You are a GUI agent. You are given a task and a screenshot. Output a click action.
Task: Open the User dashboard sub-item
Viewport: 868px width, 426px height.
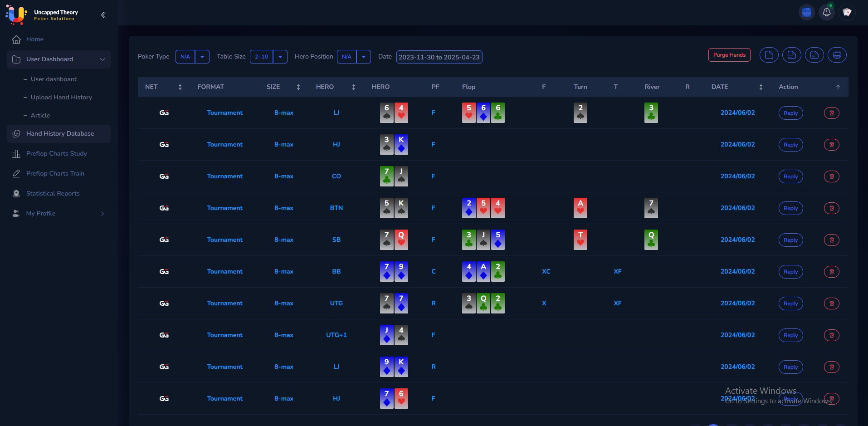coord(54,79)
